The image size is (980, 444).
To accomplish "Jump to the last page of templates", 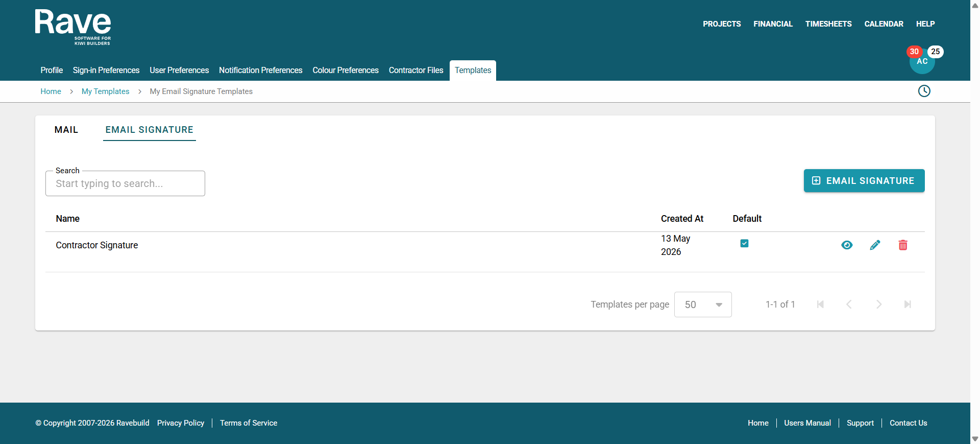I will (x=907, y=305).
